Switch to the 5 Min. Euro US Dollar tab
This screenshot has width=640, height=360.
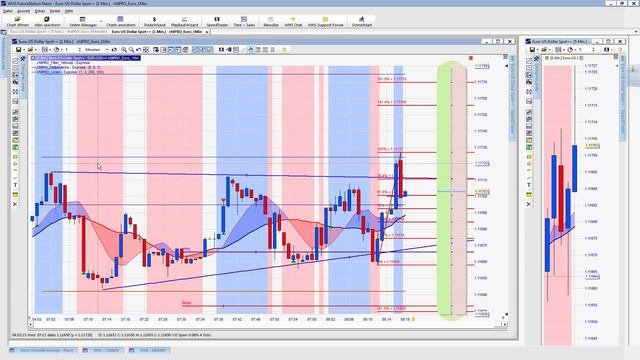[58, 31]
